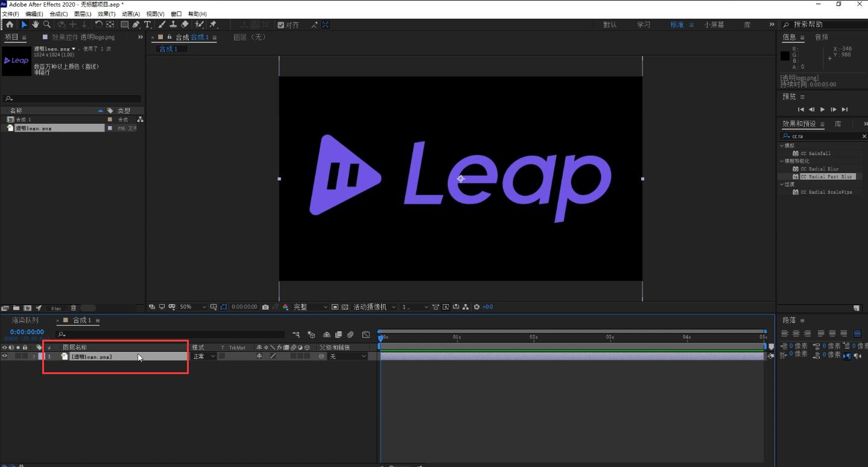The height and width of the screenshot is (467, 868).
Task: Open the graph editor icon
Action: pyautogui.click(x=366, y=334)
